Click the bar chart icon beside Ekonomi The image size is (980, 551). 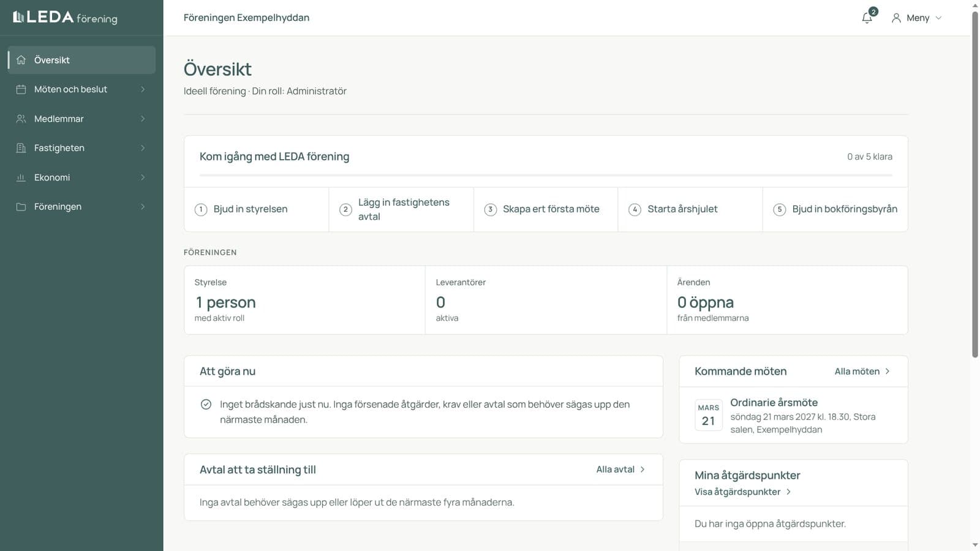click(x=21, y=178)
